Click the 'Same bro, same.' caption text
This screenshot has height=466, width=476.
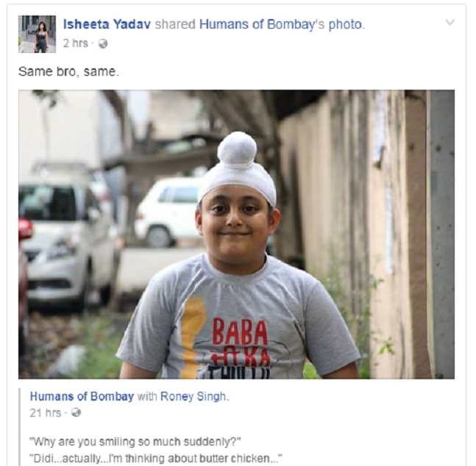point(68,72)
